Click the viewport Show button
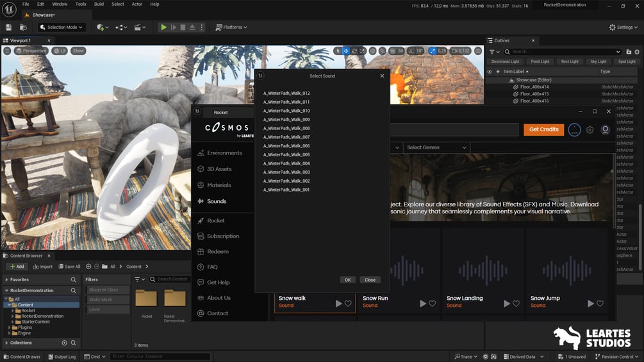The image size is (644, 362). pos(78,51)
